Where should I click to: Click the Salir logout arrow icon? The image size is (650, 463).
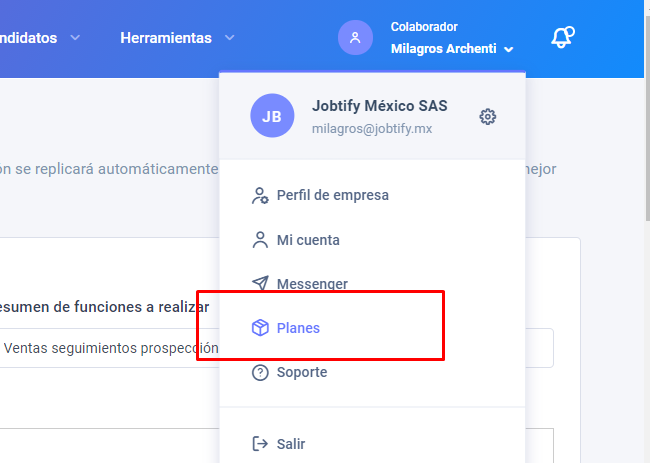(x=260, y=444)
